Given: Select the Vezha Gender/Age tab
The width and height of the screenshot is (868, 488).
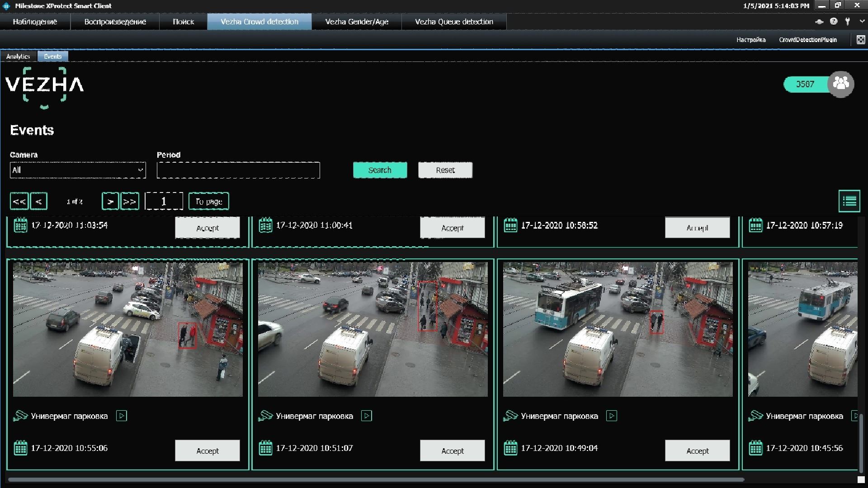Looking at the screenshot, I should (357, 22).
